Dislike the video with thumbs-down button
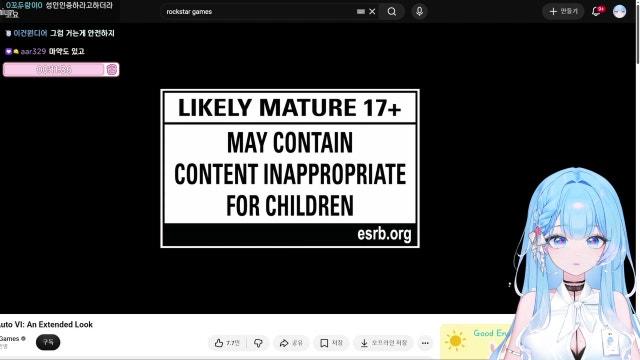 tap(258, 343)
